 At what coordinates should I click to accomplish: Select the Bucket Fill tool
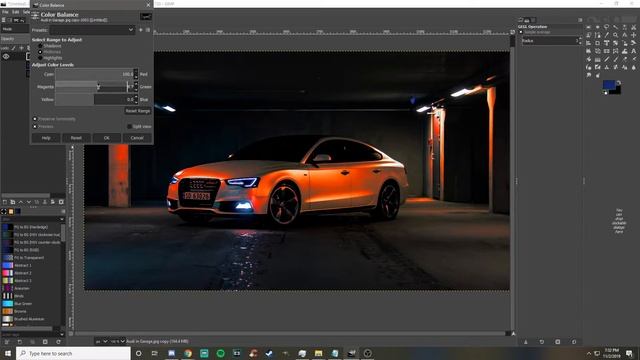(x=589, y=59)
